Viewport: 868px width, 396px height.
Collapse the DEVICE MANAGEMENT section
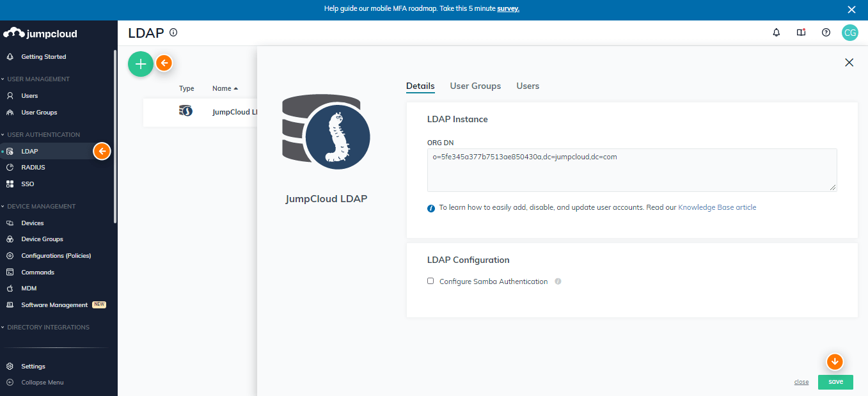point(38,207)
